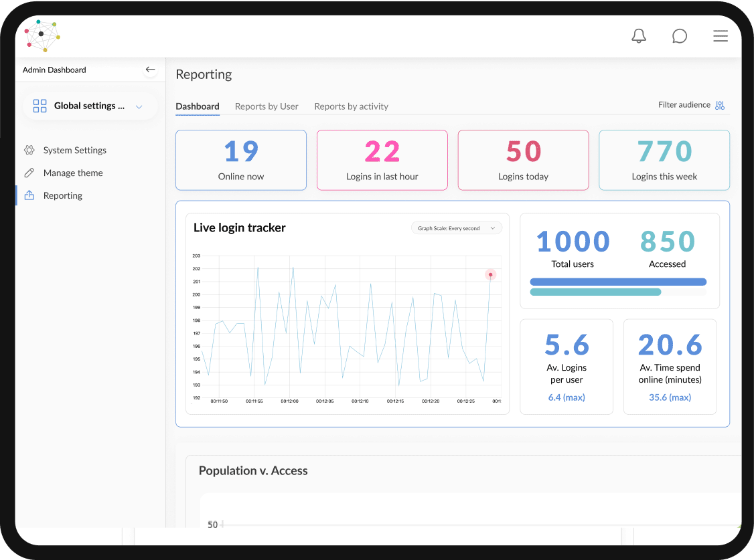This screenshot has height=560, width=754.
Task: Collapse the Admin Dashboard sidebar with back arrow
Action: 150,70
